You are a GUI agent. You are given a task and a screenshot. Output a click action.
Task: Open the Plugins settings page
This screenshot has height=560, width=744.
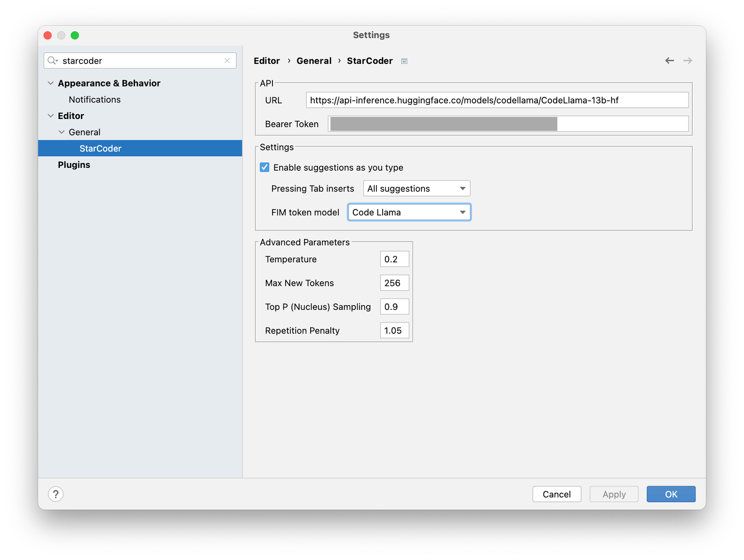74,165
